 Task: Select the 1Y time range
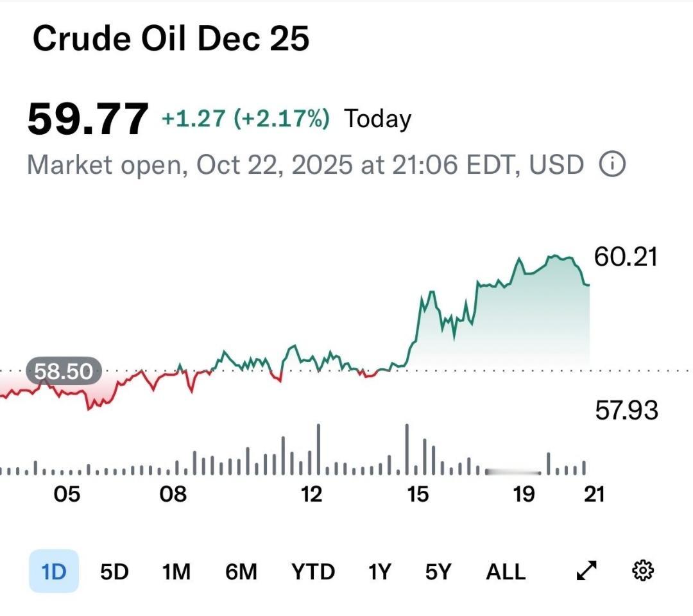(379, 571)
